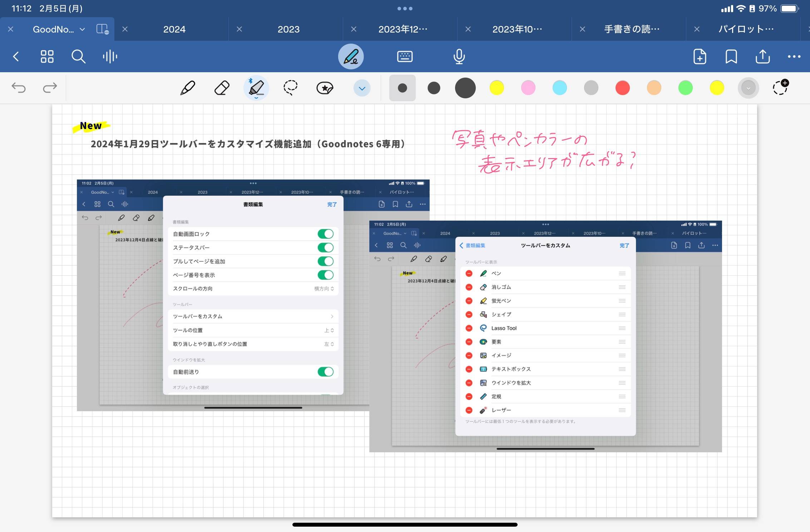Switch to keyboard typing mode
This screenshot has width=810, height=532.
405,56
